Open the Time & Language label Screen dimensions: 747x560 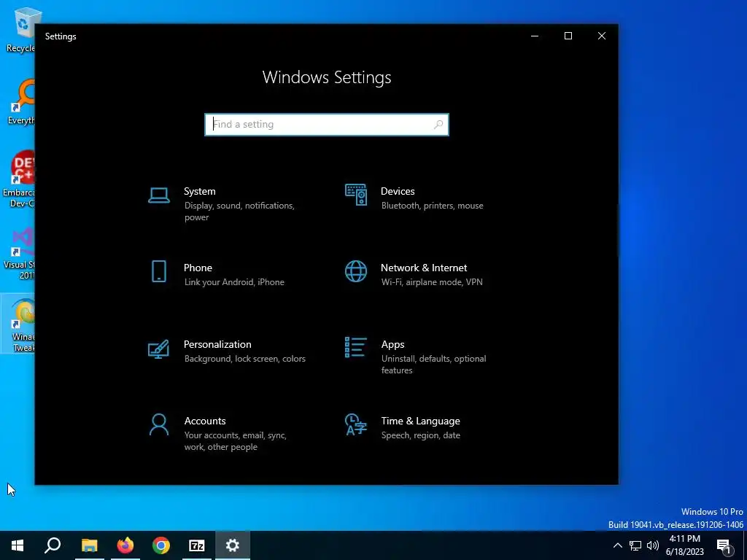pos(421,421)
